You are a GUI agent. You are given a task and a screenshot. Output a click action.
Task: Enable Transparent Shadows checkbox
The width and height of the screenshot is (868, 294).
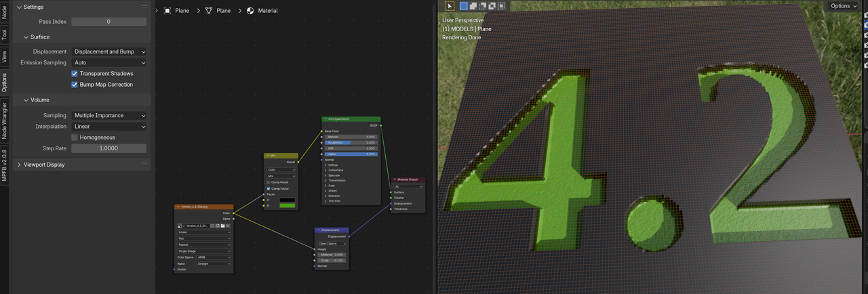tap(75, 74)
